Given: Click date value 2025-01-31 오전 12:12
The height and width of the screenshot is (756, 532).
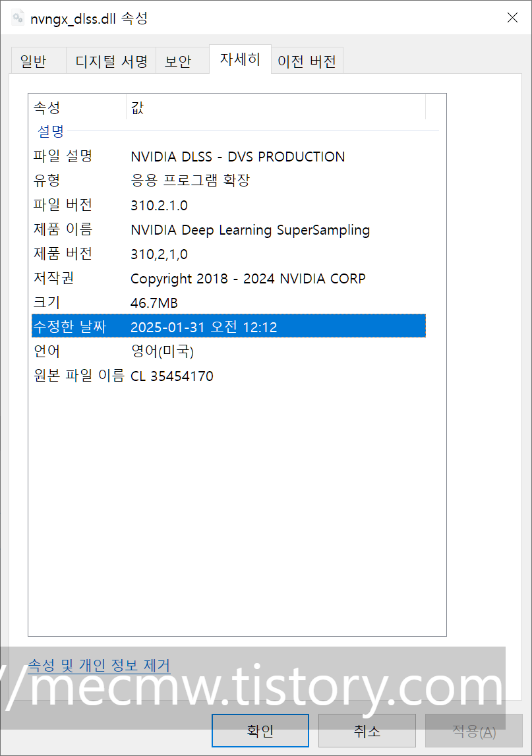Looking at the screenshot, I should coord(204,327).
